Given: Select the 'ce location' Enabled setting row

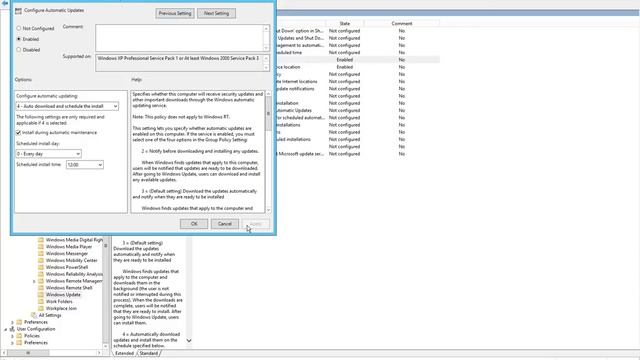Looking at the screenshot, I should [x=358, y=67].
